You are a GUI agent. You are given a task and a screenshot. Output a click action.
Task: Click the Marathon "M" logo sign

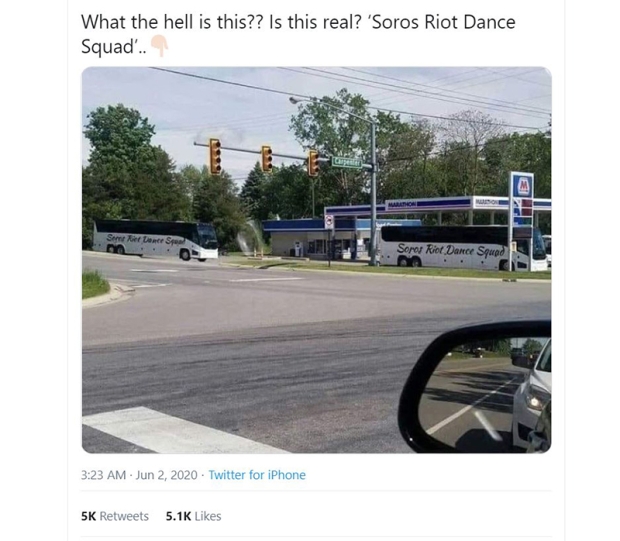click(523, 185)
